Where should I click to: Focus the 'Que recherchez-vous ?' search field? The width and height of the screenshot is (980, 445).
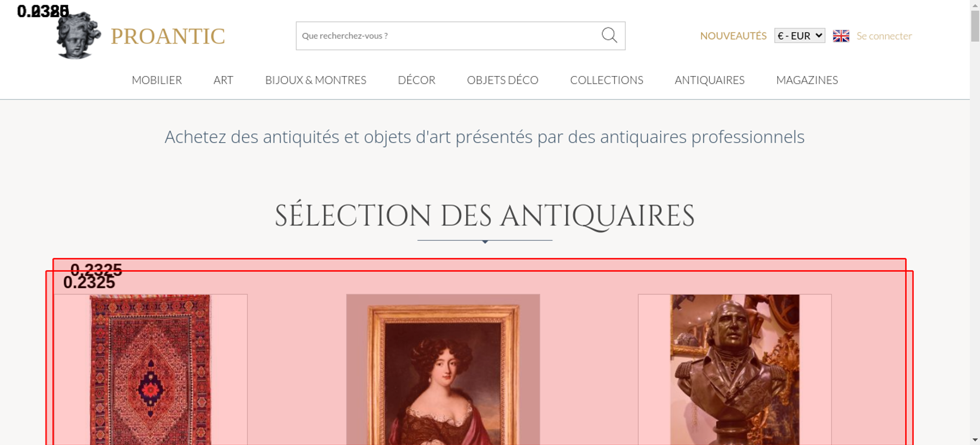448,36
